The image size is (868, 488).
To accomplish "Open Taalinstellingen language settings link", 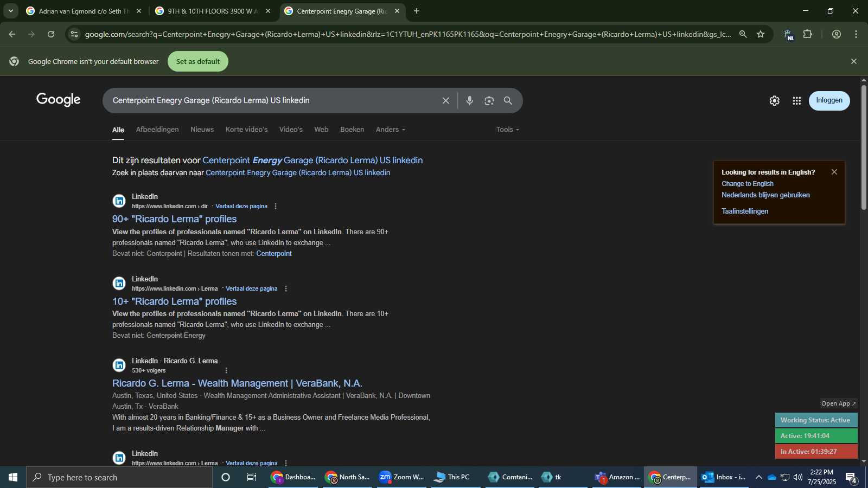I will point(745,211).
